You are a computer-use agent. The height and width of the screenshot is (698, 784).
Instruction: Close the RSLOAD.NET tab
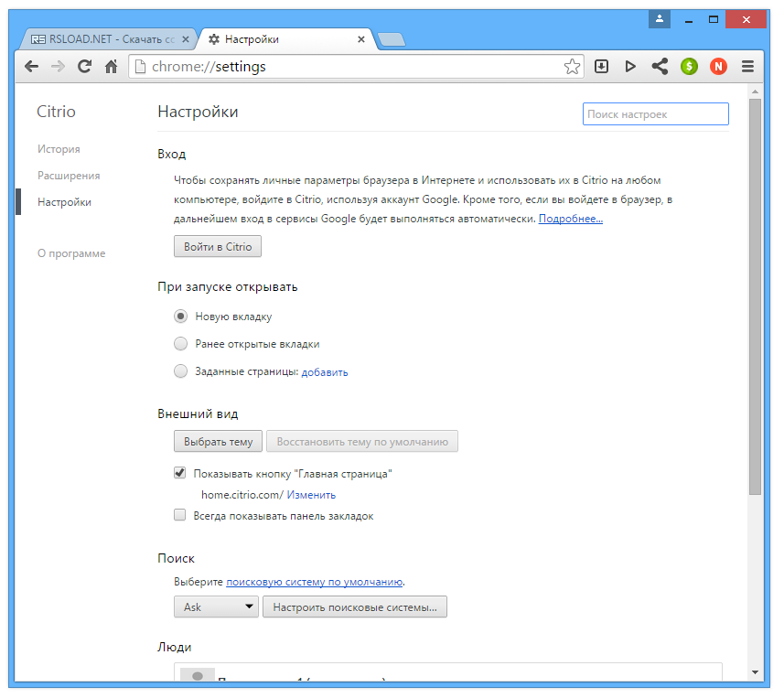tap(186, 39)
